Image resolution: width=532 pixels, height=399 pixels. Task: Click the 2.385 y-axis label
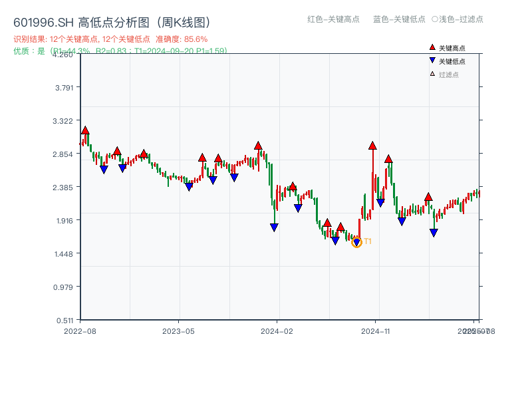click(x=63, y=188)
